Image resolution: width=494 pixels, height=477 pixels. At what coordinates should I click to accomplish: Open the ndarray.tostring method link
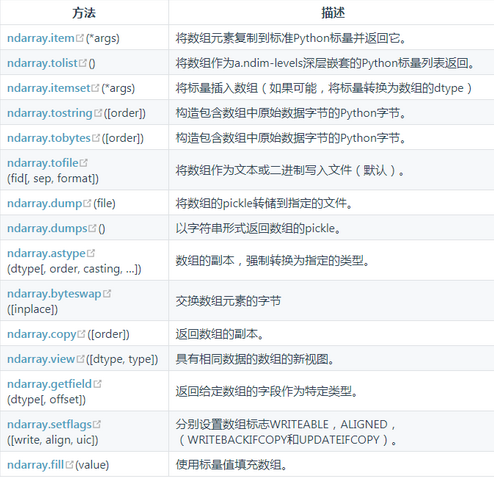(x=50, y=113)
